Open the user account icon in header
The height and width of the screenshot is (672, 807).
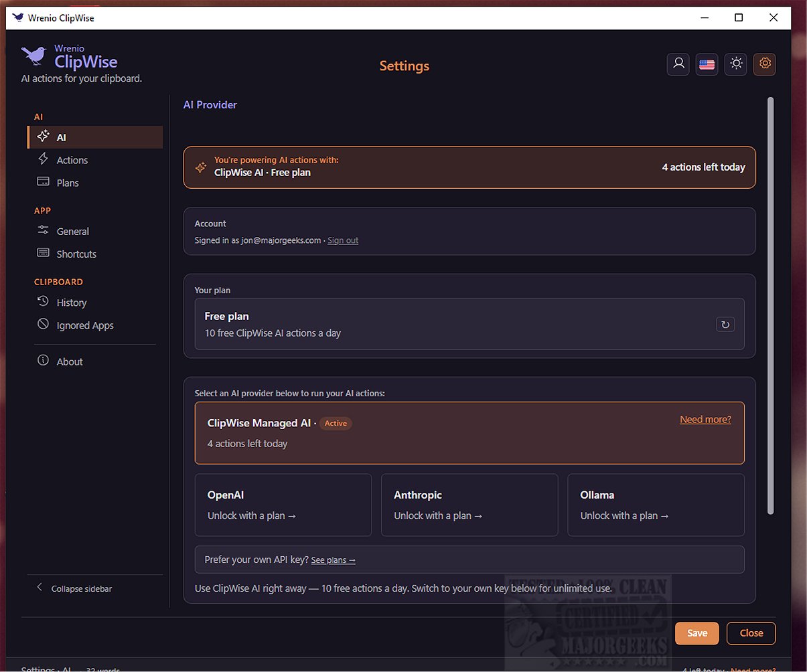[678, 64]
